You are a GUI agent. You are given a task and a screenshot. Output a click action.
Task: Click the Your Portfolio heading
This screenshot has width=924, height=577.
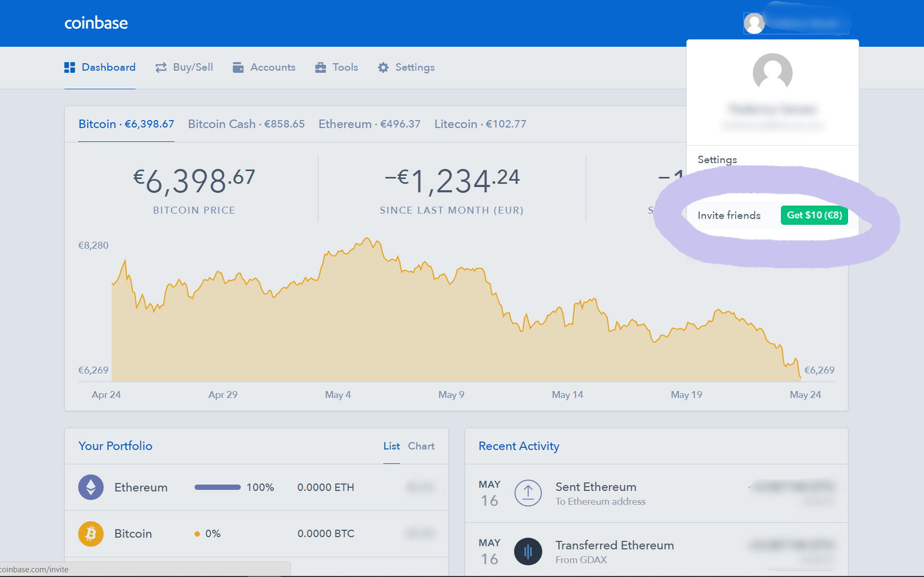(115, 446)
